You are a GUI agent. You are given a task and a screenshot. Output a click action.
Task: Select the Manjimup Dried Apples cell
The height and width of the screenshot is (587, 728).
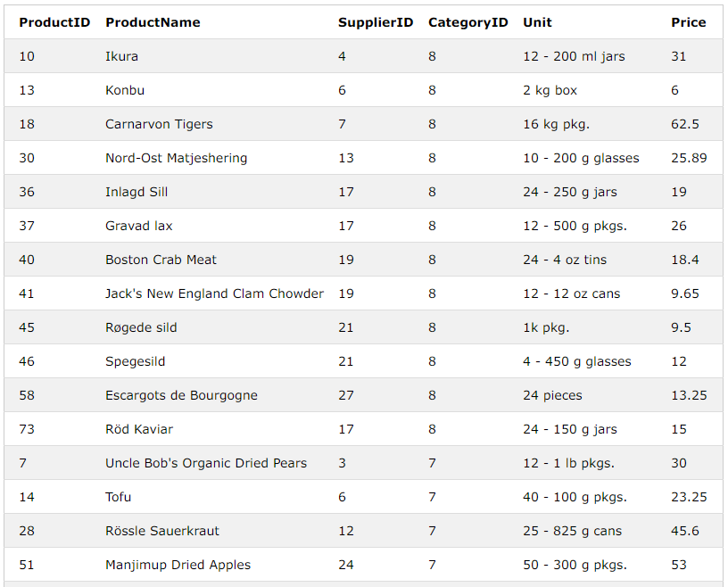tap(178, 565)
